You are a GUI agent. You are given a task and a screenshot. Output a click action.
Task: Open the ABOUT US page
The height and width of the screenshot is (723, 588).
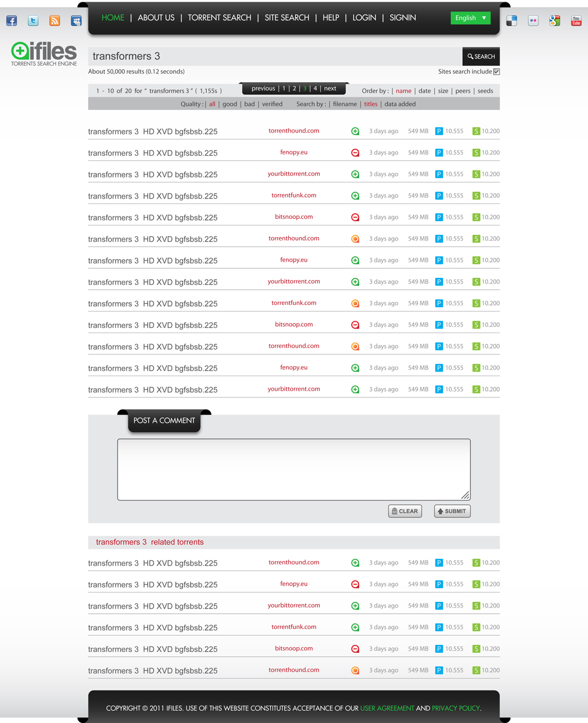click(x=156, y=18)
